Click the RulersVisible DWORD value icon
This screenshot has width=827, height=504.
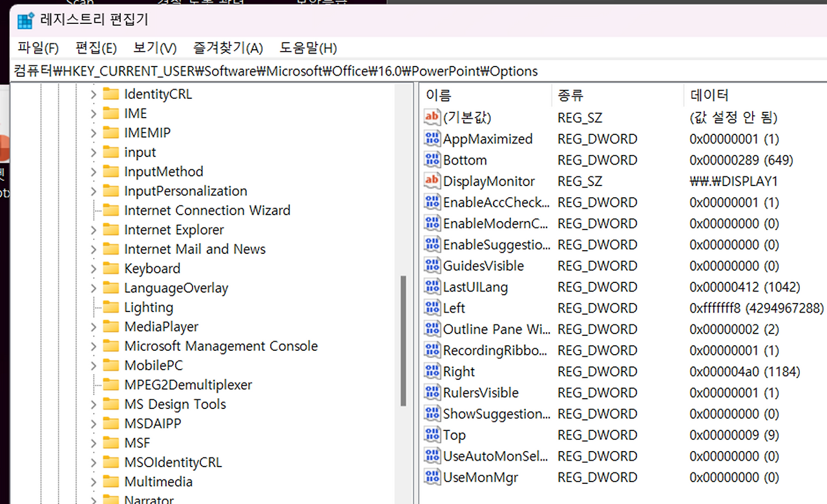tap(432, 392)
